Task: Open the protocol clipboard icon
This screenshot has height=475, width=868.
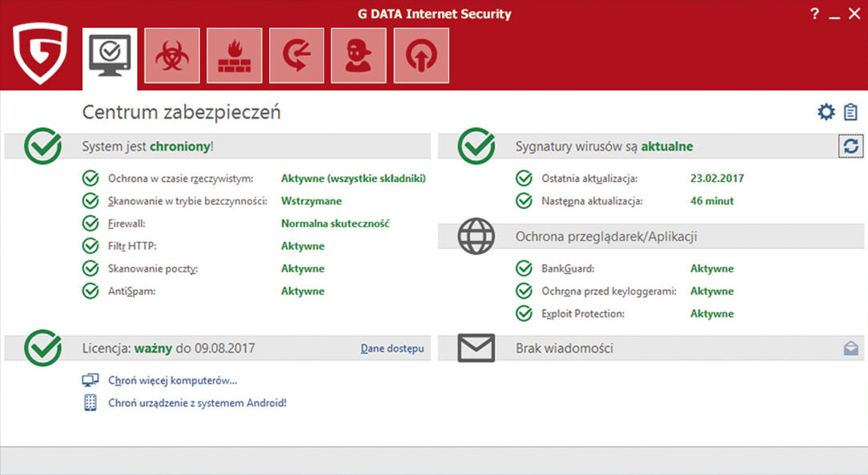Action: [850, 112]
